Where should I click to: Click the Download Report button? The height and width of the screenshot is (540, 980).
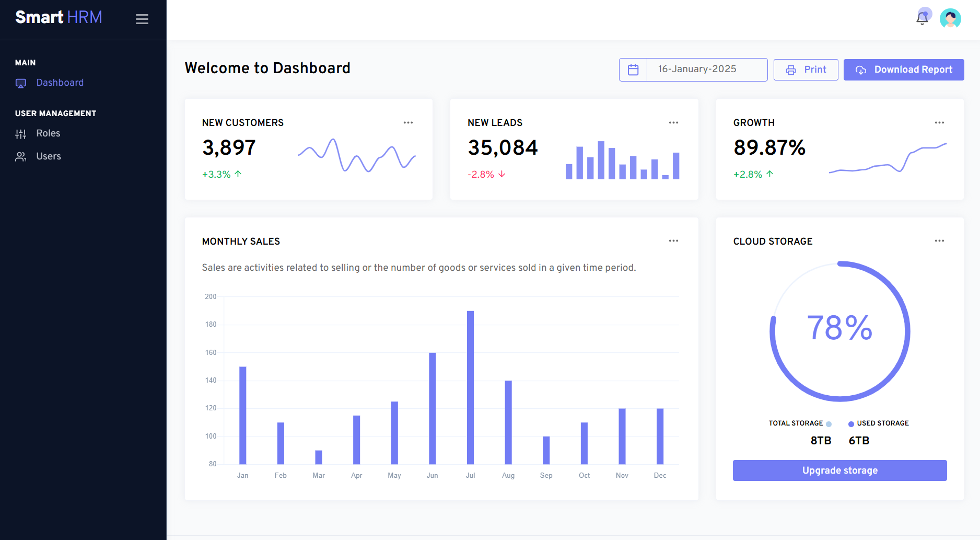(x=904, y=70)
